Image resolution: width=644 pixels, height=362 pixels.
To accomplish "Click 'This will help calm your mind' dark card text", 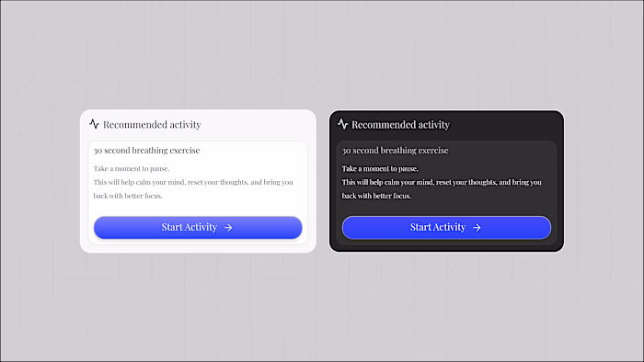I will pyautogui.click(x=387, y=182).
